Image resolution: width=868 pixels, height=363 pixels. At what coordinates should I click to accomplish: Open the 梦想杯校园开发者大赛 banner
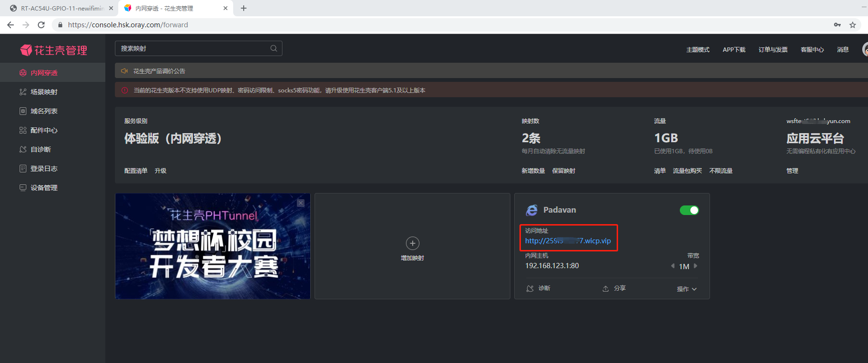213,246
